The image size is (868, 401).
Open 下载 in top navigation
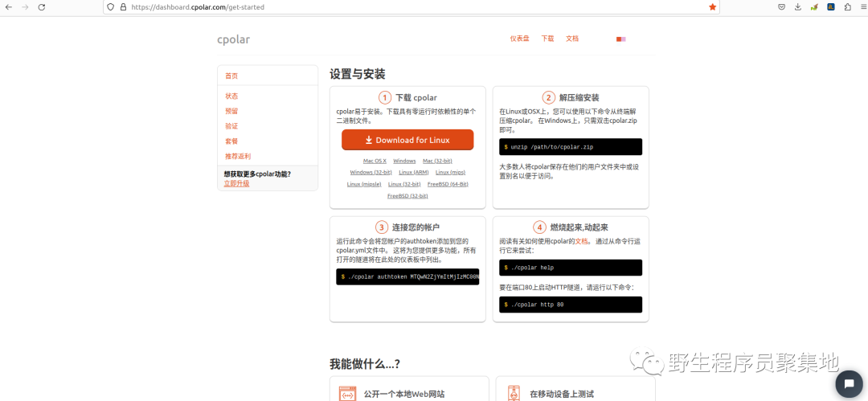[547, 39]
